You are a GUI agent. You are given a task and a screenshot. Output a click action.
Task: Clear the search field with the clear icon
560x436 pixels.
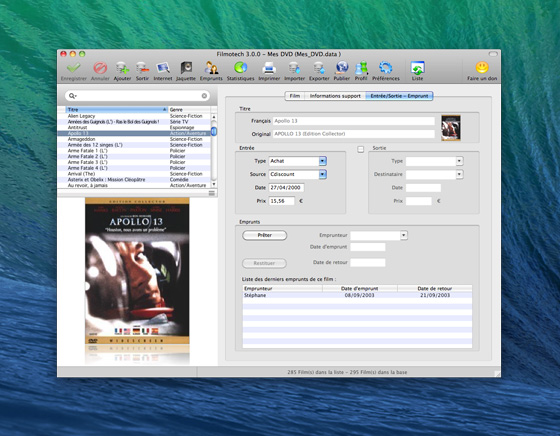[204, 96]
